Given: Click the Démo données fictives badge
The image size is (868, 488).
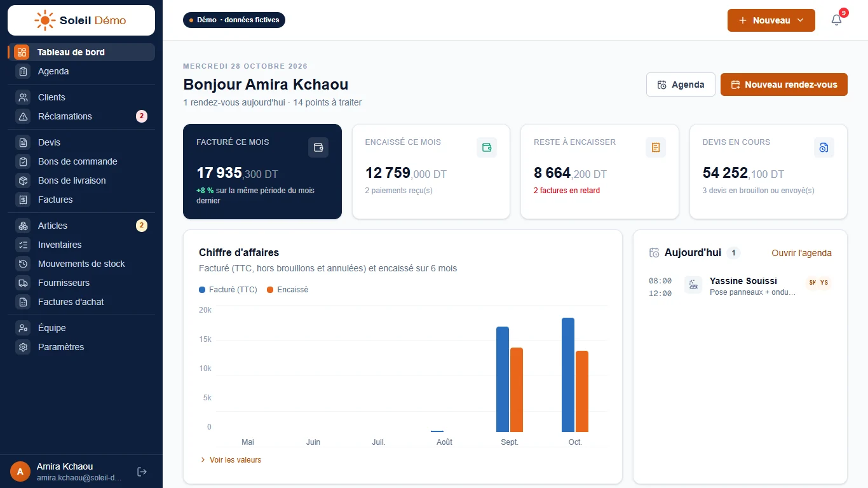Looking at the screenshot, I should tap(234, 20).
